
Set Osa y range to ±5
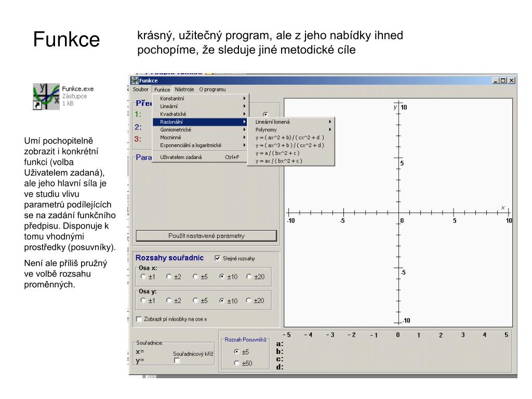pos(195,300)
